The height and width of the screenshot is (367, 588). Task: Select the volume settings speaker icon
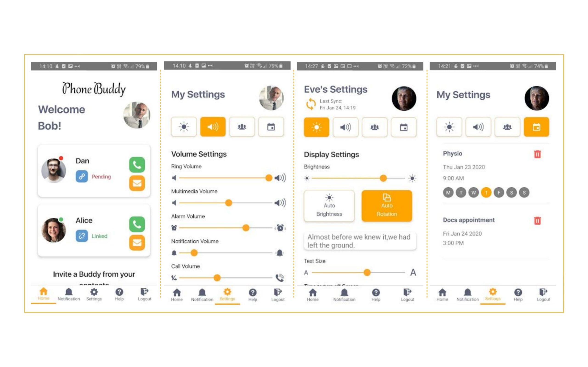pos(212,126)
